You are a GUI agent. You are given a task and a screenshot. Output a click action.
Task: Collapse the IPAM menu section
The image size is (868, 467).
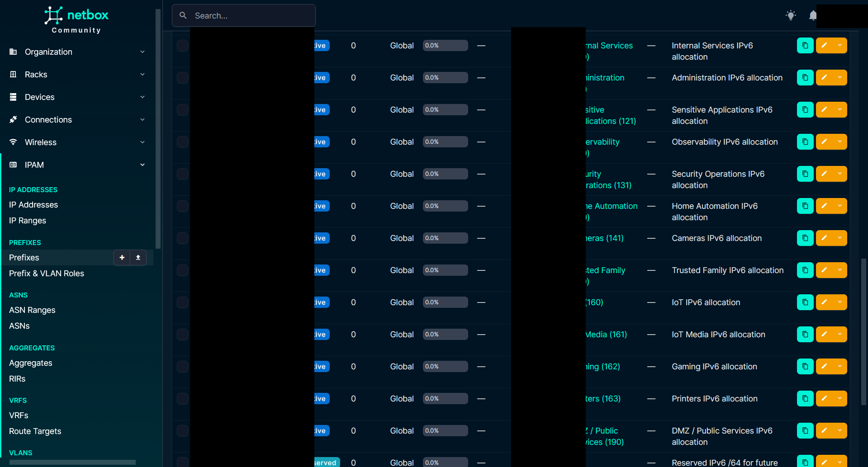point(77,165)
